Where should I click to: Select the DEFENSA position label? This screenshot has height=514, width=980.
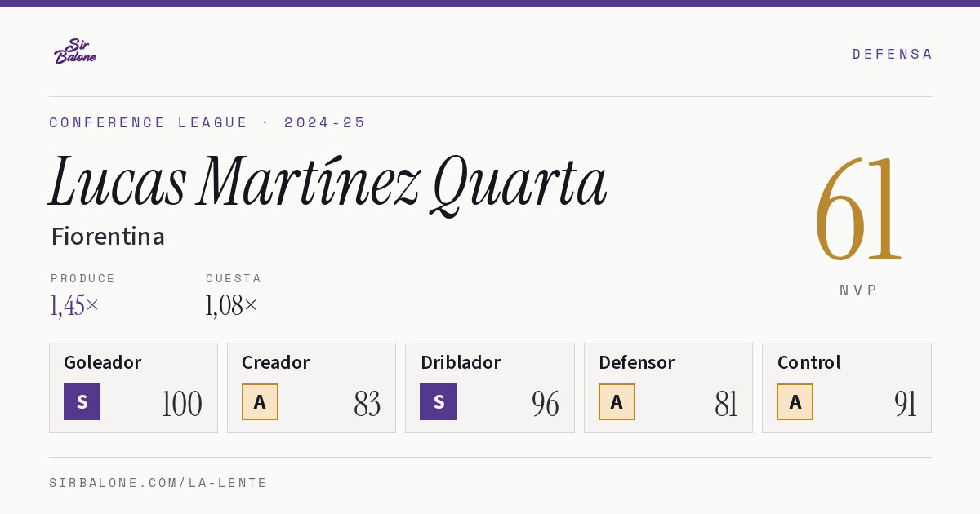[x=892, y=54]
